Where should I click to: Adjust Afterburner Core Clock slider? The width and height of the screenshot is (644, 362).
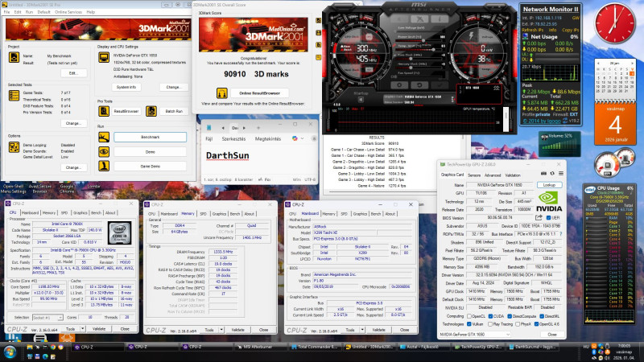coord(419,58)
